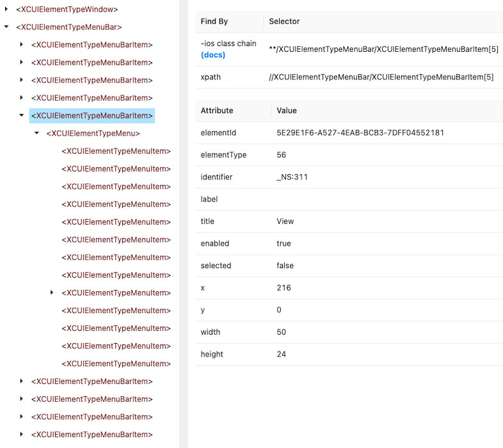Expand the first XCUIElementTypeMenuBarItem arrow
Viewport: 503px width, 448px height.
[x=22, y=45]
